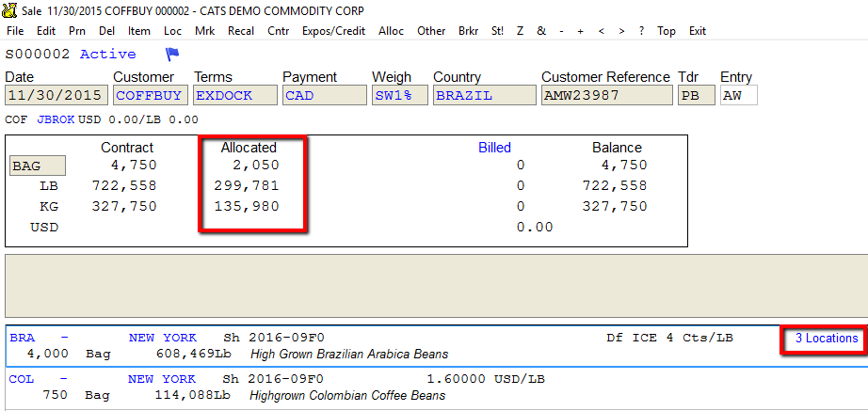Click the 608,469Lb weight value

(x=196, y=354)
